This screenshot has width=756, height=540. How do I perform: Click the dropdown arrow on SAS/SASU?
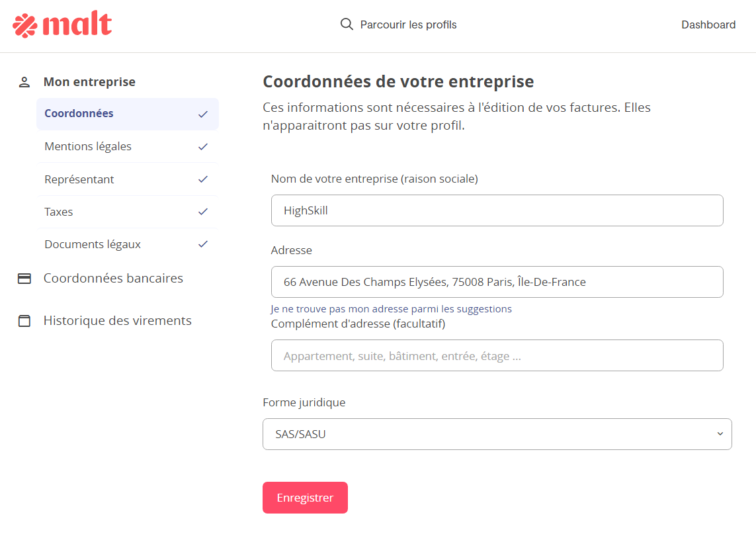[x=720, y=434]
